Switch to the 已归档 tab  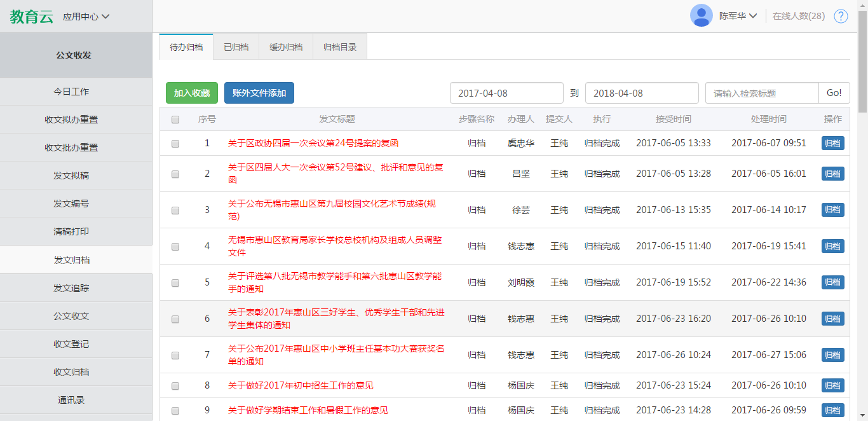(x=236, y=47)
